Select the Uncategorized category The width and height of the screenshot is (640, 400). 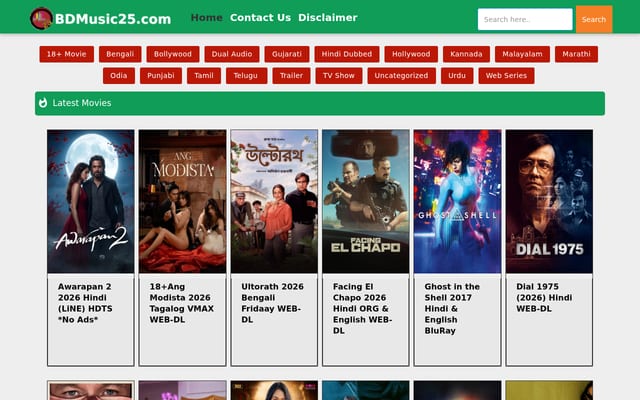point(401,76)
